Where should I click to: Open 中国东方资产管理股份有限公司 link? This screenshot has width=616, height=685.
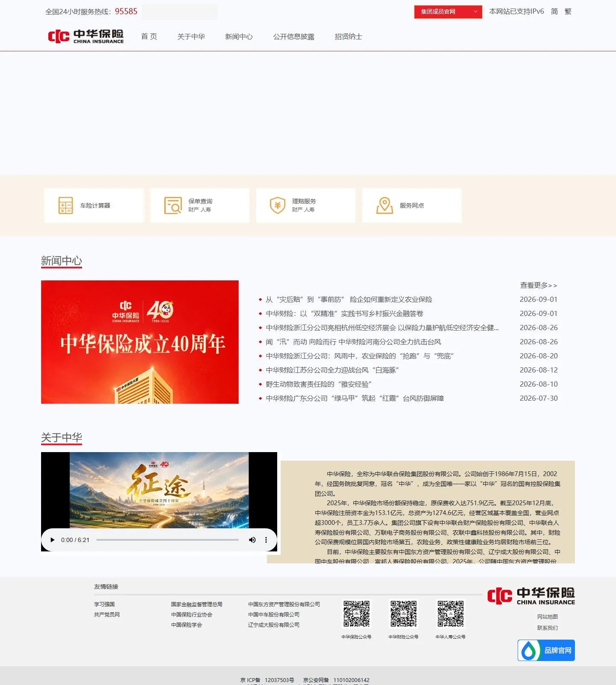[x=284, y=604]
